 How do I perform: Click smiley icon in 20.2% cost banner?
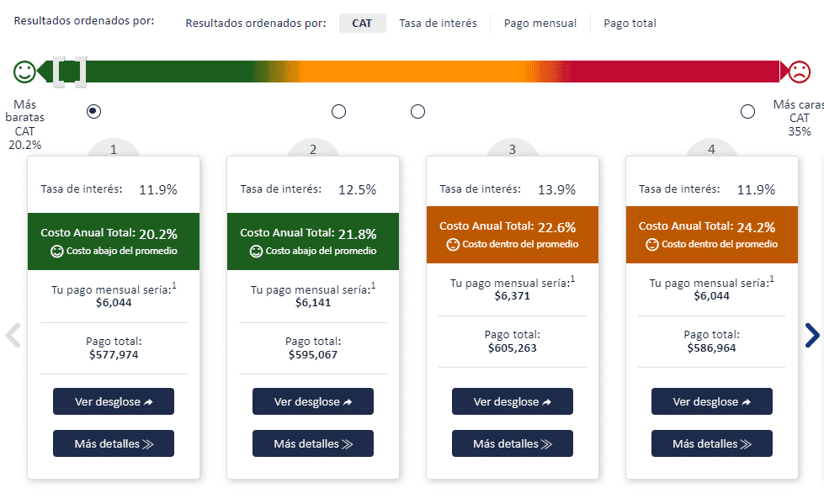(x=57, y=251)
